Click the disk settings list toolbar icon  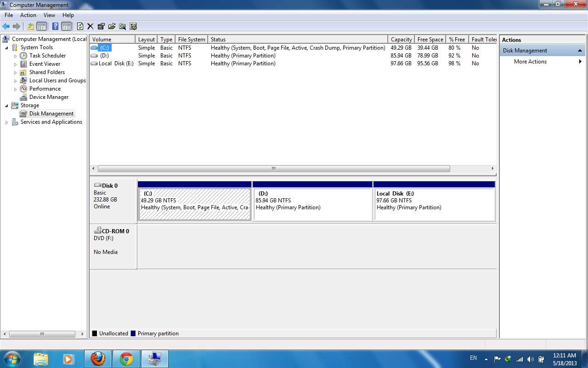(133, 27)
